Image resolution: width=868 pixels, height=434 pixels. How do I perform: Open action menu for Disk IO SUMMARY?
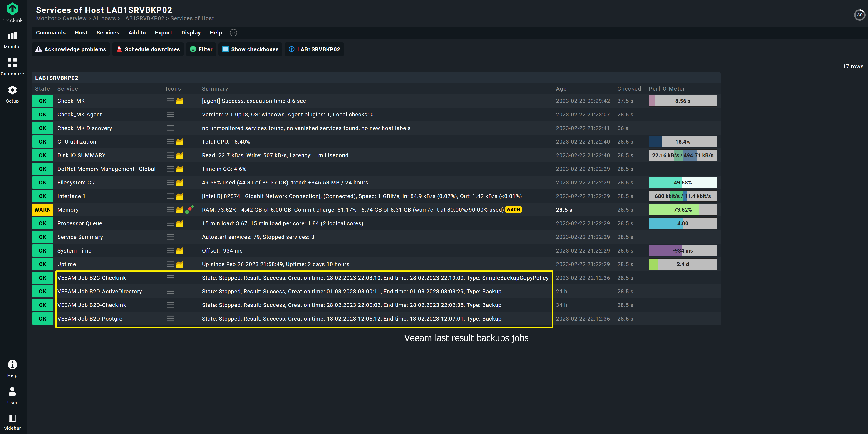(x=170, y=156)
